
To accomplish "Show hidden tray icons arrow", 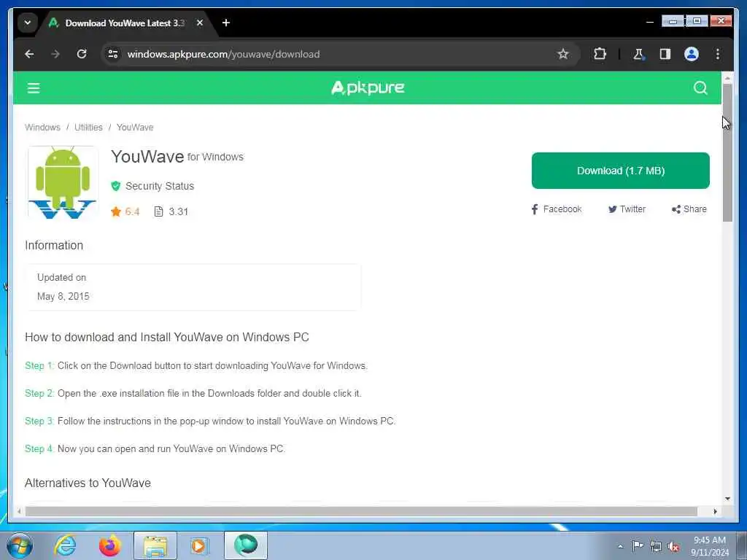I will (620, 546).
